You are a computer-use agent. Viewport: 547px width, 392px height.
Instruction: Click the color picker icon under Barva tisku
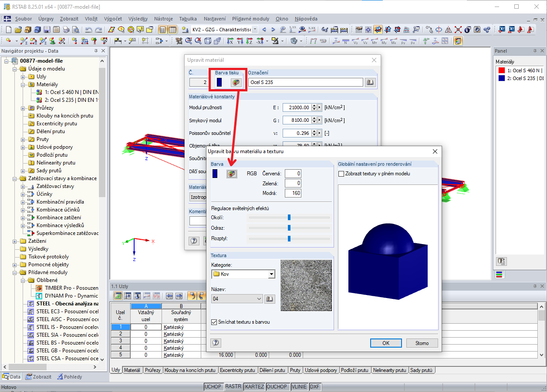(x=236, y=82)
